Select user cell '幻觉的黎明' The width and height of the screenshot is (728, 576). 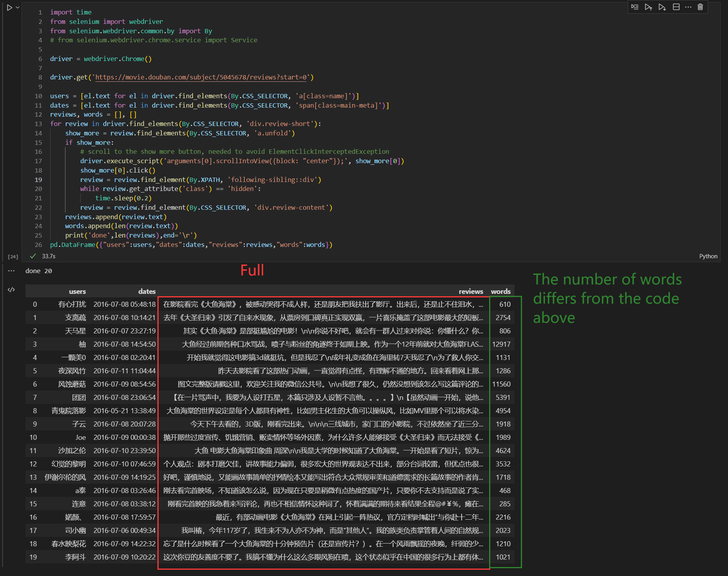69,464
